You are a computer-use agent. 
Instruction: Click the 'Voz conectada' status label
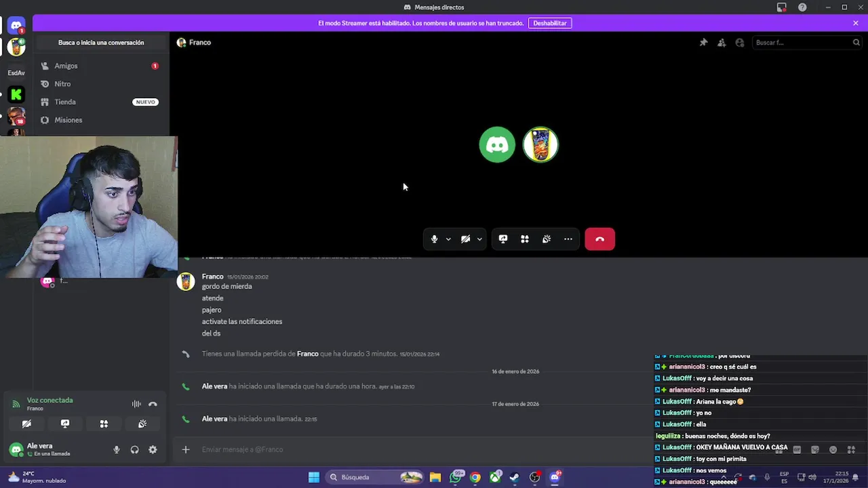coord(50,401)
